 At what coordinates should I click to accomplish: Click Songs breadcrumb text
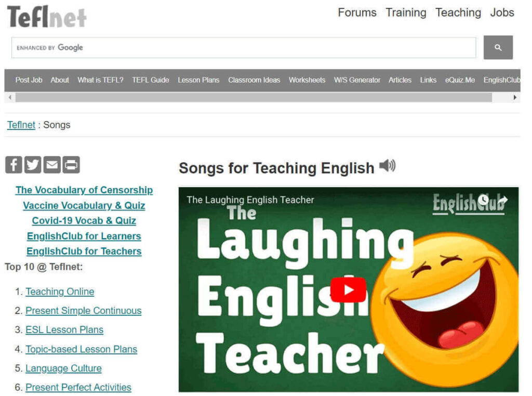57,125
